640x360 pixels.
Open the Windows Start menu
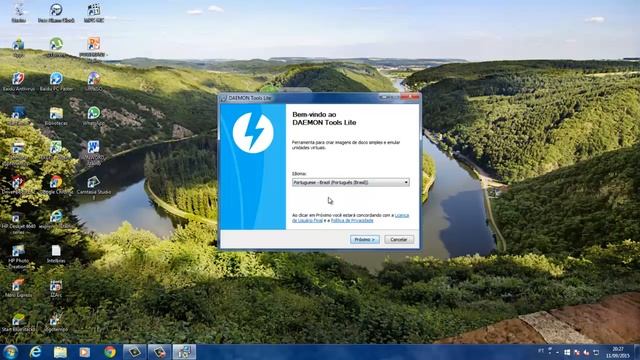[10, 352]
